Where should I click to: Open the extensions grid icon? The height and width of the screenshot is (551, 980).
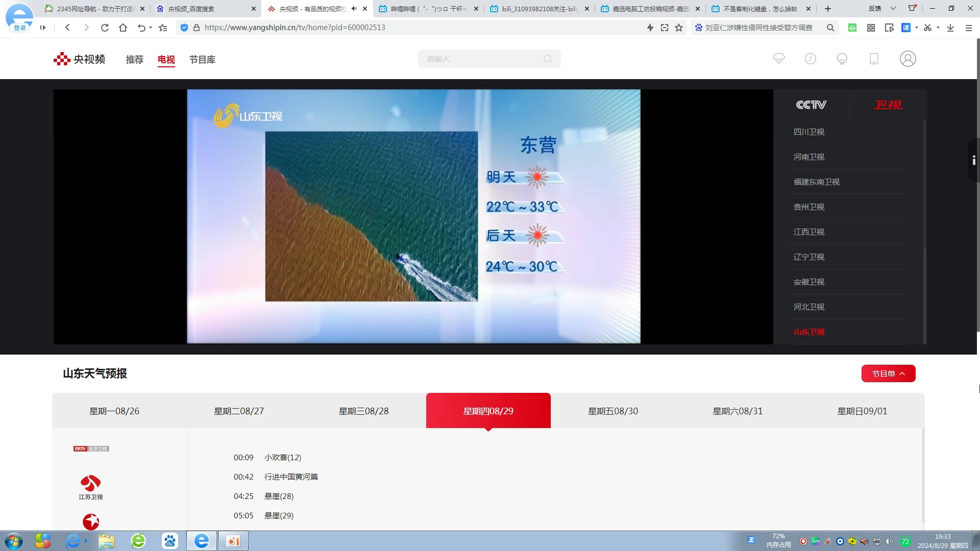point(871,28)
